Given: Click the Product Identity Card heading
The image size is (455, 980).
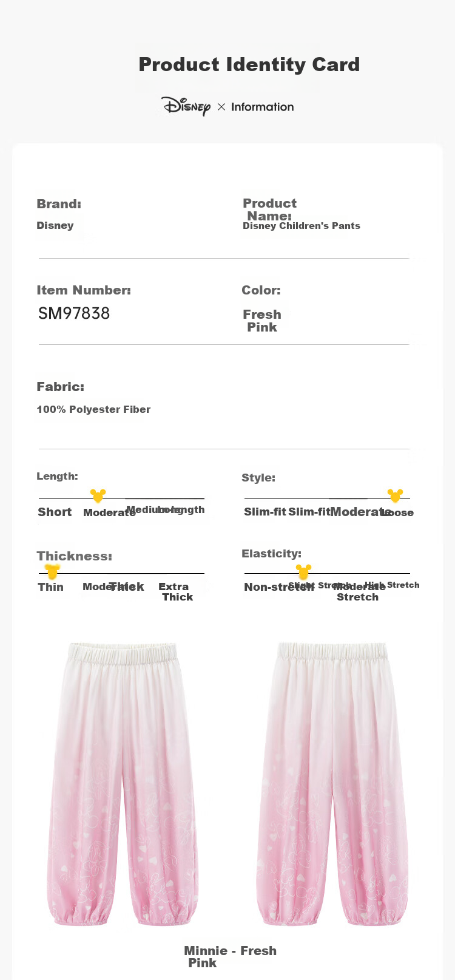Looking at the screenshot, I should tap(249, 64).
